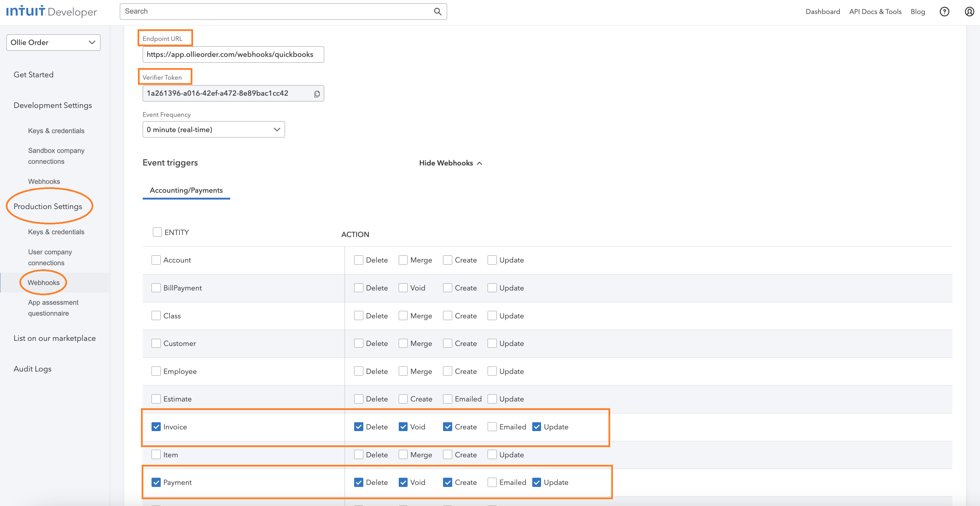This screenshot has width=980, height=506.
Task: Enable Emailed action for Estimate
Action: (x=447, y=399)
